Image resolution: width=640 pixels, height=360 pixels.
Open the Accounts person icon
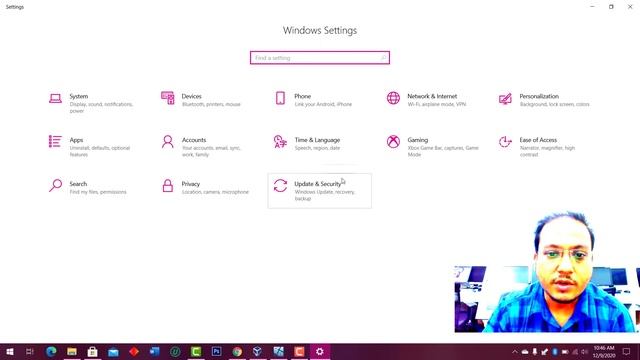pos(168,142)
